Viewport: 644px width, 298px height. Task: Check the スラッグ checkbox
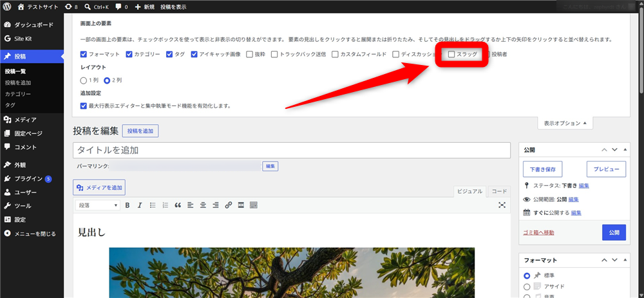(x=451, y=54)
